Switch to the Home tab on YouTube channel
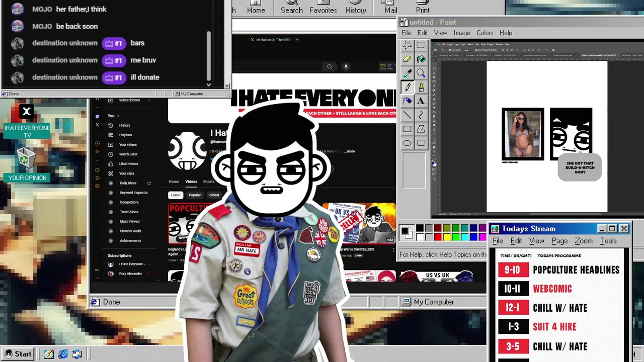This screenshot has height=362, width=644. 174,182
